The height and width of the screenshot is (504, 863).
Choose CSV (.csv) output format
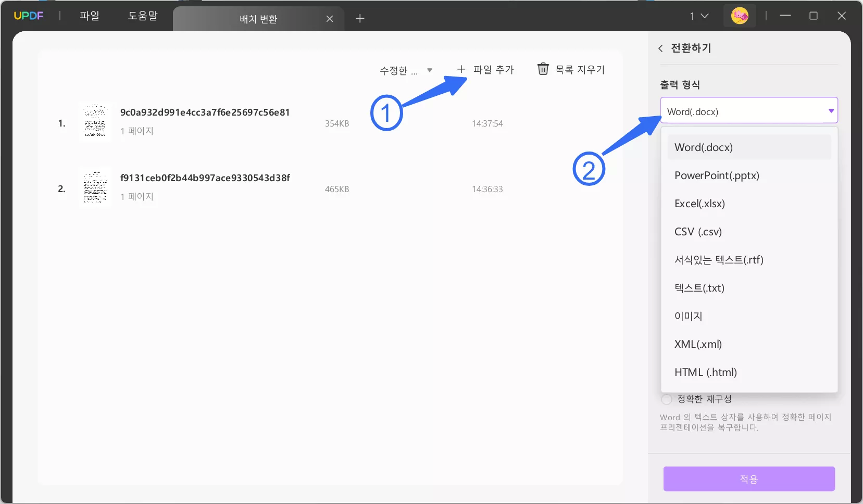pyautogui.click(x=749, y=232)
